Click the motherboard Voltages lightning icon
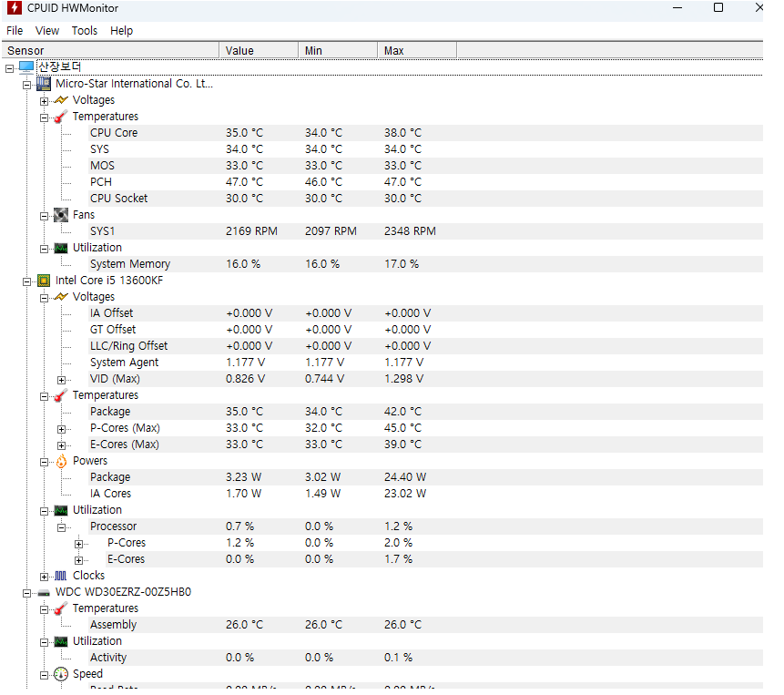The image size is (784, 695). (x=61, y=100)
